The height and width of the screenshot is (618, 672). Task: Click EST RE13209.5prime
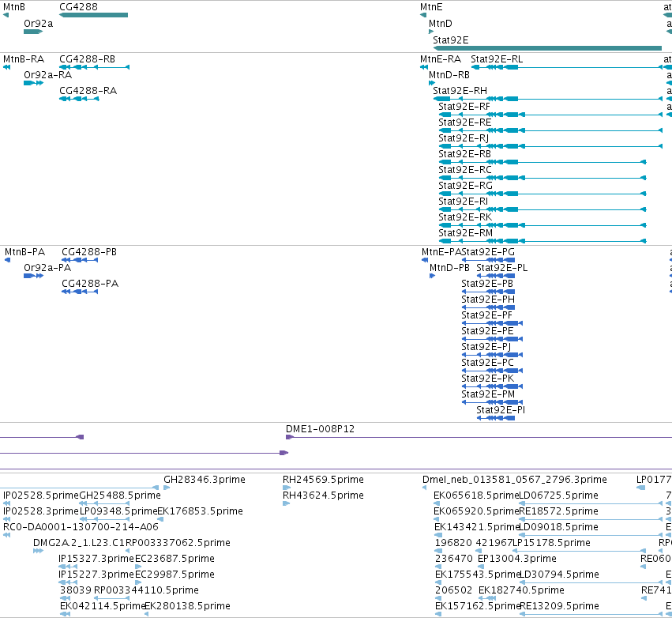[559, 606]
